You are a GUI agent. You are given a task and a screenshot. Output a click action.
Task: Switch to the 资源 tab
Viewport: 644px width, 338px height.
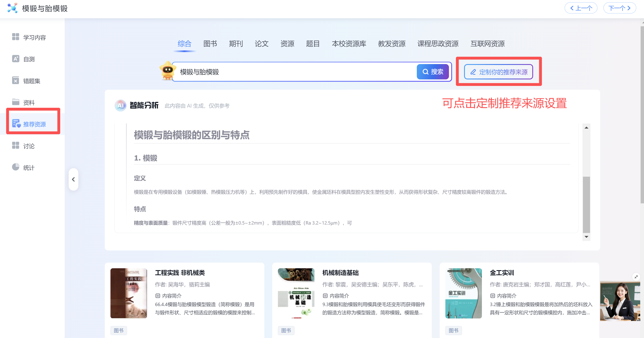tap(287, 44)
